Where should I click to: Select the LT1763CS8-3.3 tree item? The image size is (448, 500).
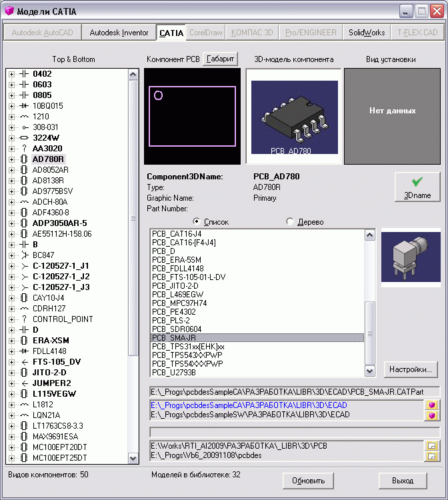[58, 426]
